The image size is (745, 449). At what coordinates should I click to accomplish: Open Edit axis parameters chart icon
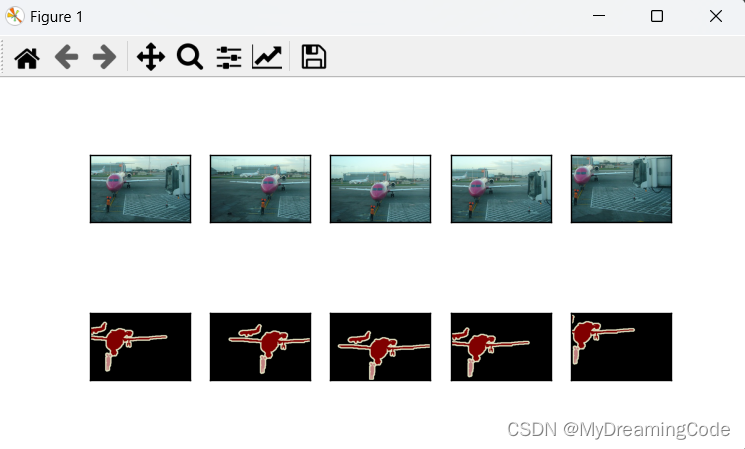pyautogui.click(x=267, y=57)
